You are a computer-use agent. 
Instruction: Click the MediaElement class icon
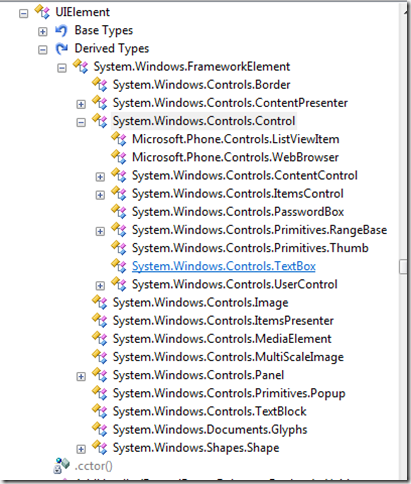coord(100,339)
